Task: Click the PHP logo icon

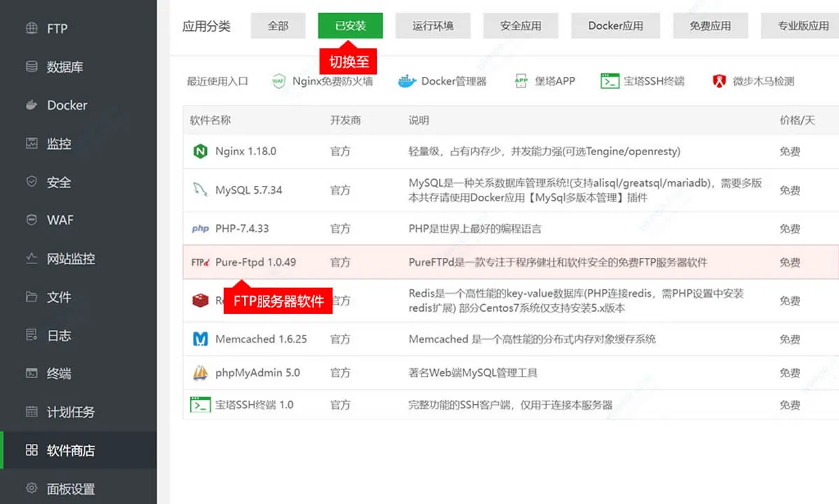Action: point(201,229)
